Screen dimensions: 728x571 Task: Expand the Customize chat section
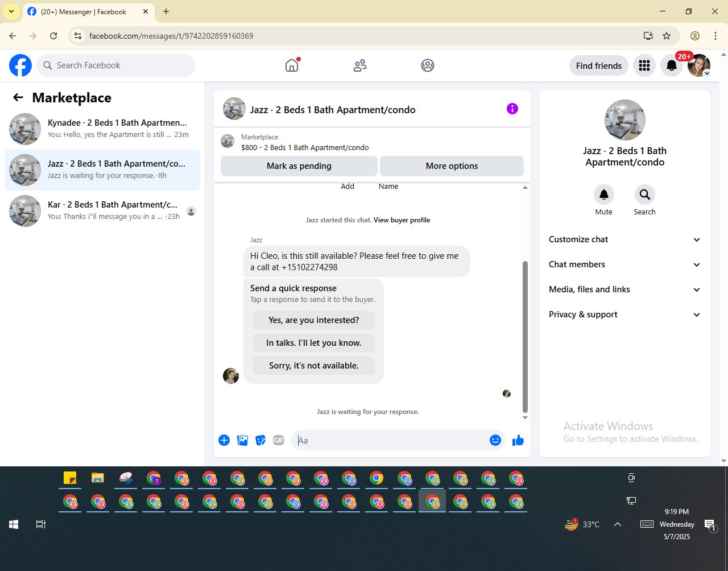tap(625, 239)
